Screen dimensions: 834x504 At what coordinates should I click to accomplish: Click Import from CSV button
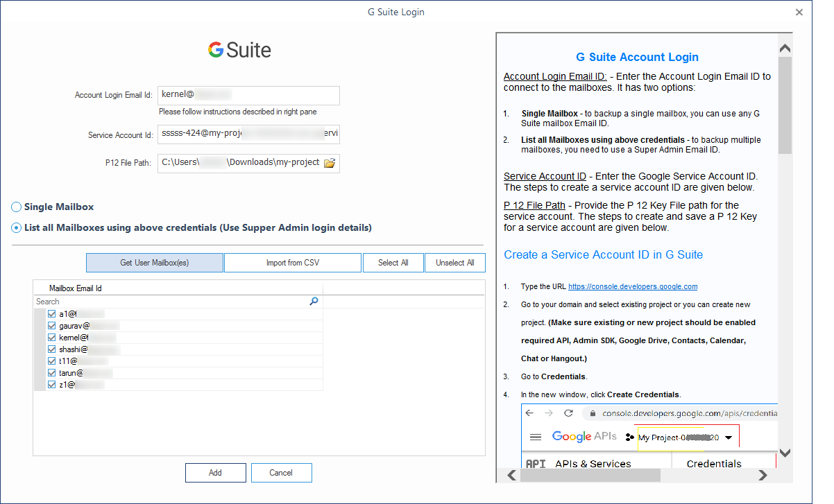click(293, 263)
